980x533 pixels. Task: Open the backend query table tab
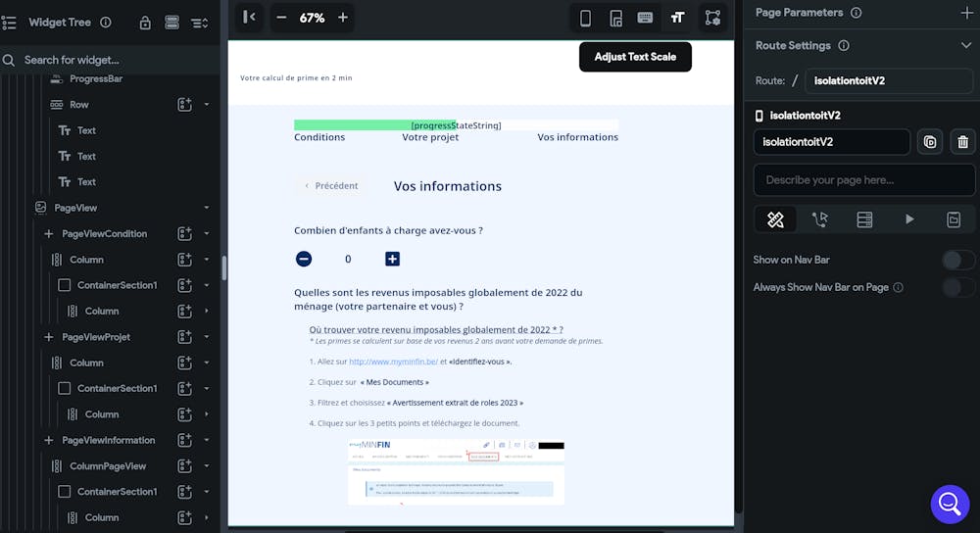pos(864,219)
